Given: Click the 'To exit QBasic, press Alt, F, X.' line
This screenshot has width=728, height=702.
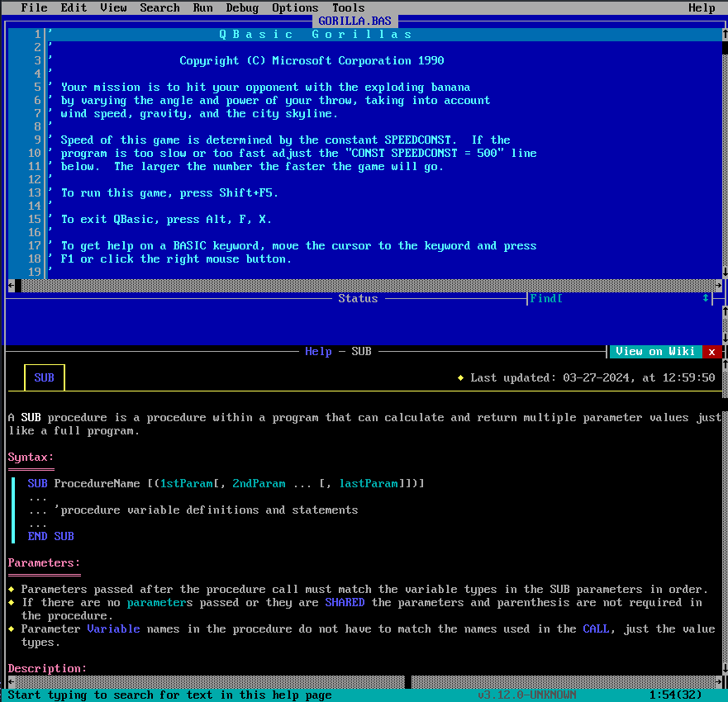Looking at the screenshot, I should pyautogui.click(x=166, y=220).
